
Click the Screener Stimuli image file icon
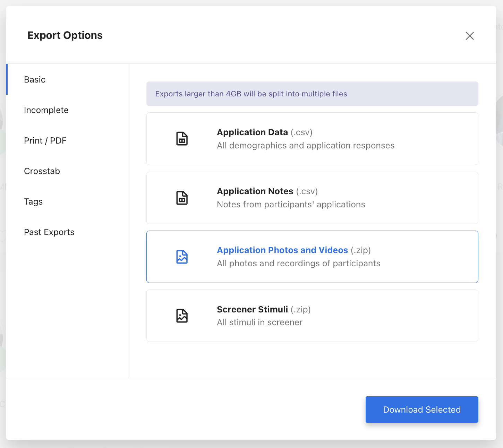(x=182, y=316)
